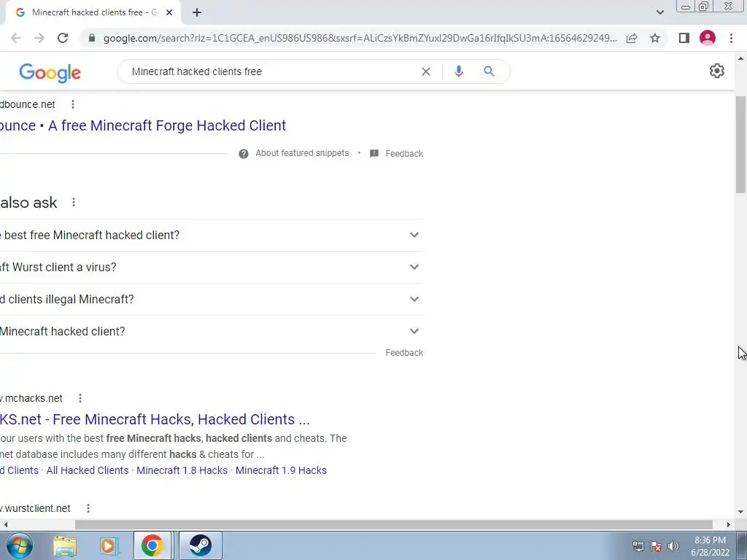Image resolution: width=747 pixels, height=560 pixels.
Task: Open more options next to People also ask
Action: point(74,203)
